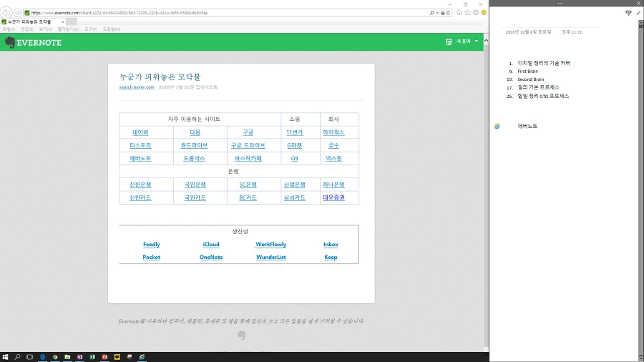Open the 즐겨찾기(A) menu
The height and width of the screenshot is (362, 644).
68,29
